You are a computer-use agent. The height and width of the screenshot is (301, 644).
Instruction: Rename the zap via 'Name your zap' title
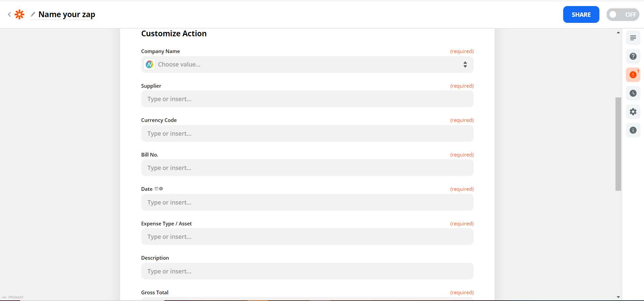67,14
